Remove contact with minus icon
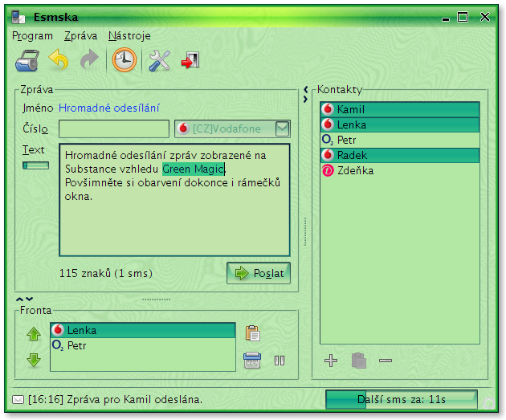 (x=386, y=361)
